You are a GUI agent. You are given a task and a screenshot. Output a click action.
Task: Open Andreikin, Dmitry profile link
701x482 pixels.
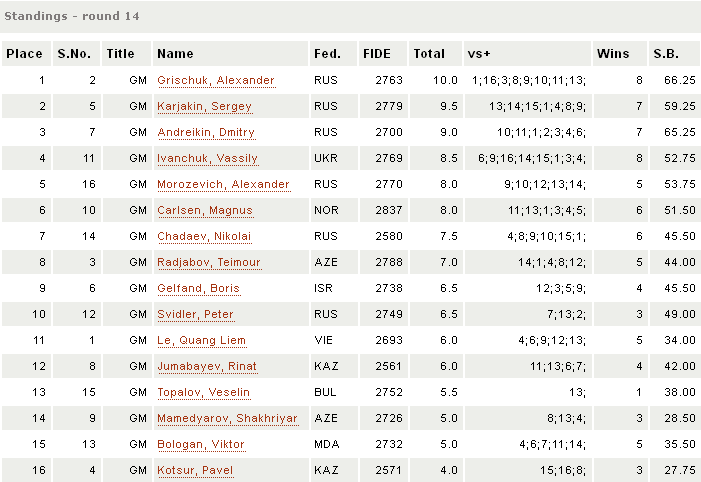206,133
